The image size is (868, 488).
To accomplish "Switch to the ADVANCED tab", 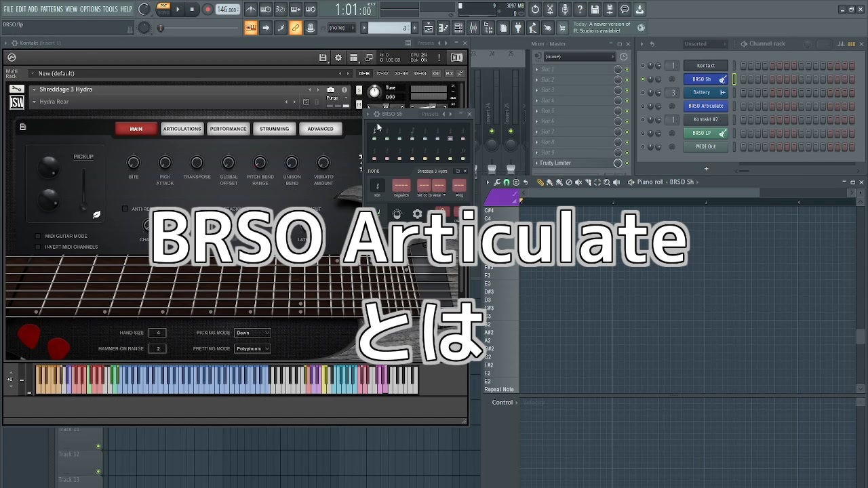I will (x=320, y=129).
